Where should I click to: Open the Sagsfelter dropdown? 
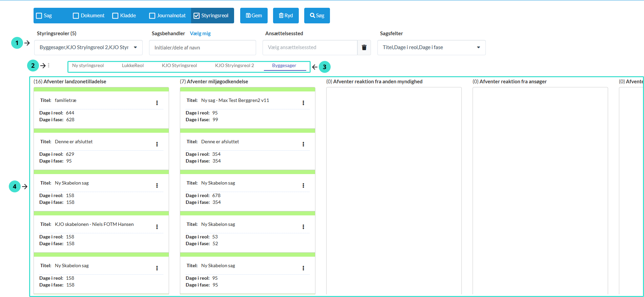click(431, 47)
